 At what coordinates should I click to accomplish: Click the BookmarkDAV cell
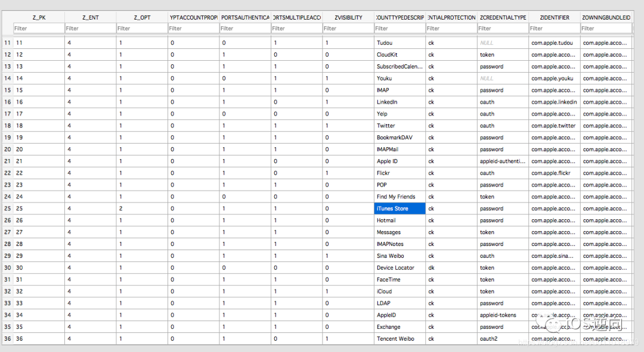click(400, 138)
